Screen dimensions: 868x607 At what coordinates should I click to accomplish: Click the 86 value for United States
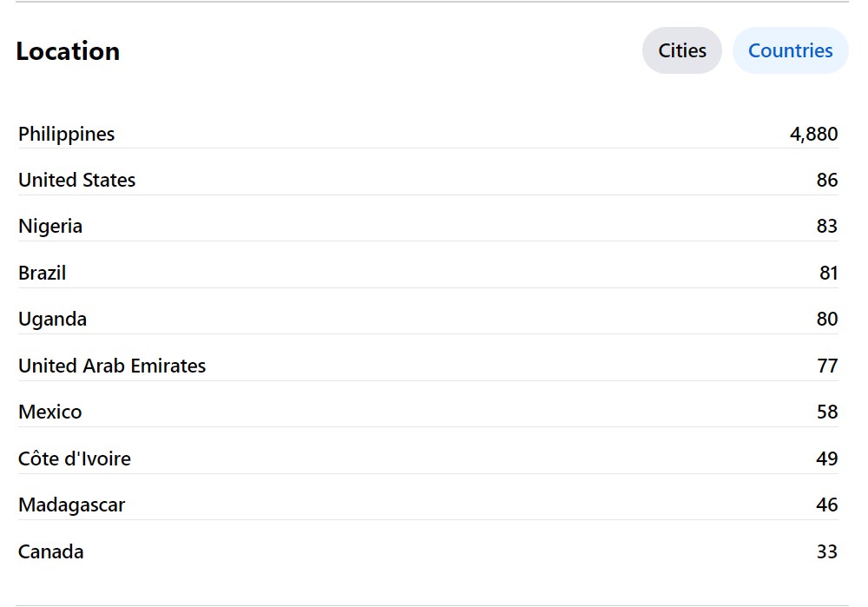click(x=826, y=180)
